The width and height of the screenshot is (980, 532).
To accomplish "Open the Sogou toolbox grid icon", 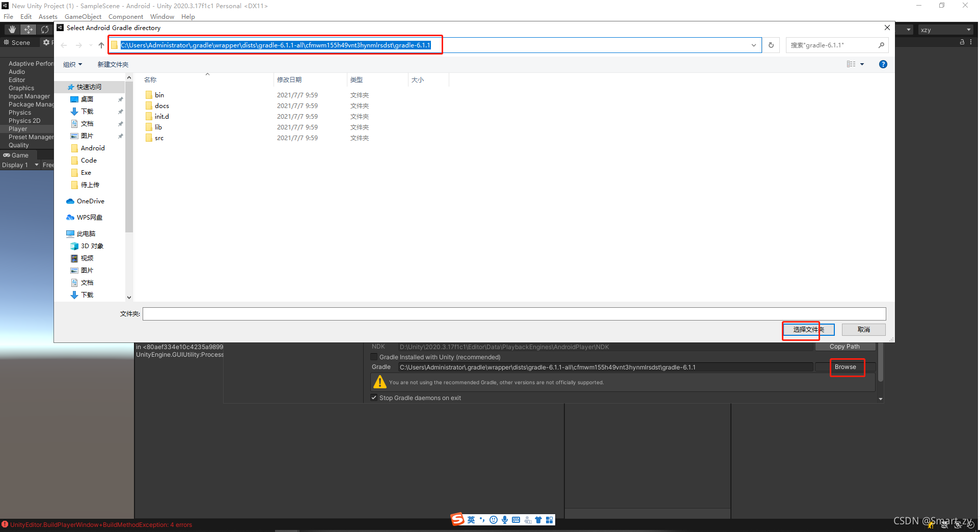I will (x=550, y=520).
